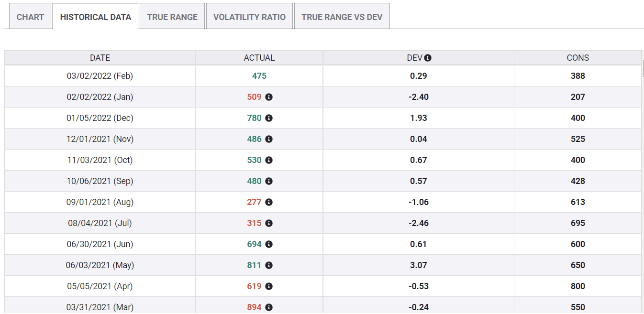Screen dimensions: 644x314
Task: Click info icon next to 277 actual value
Action: pos(269,202)
